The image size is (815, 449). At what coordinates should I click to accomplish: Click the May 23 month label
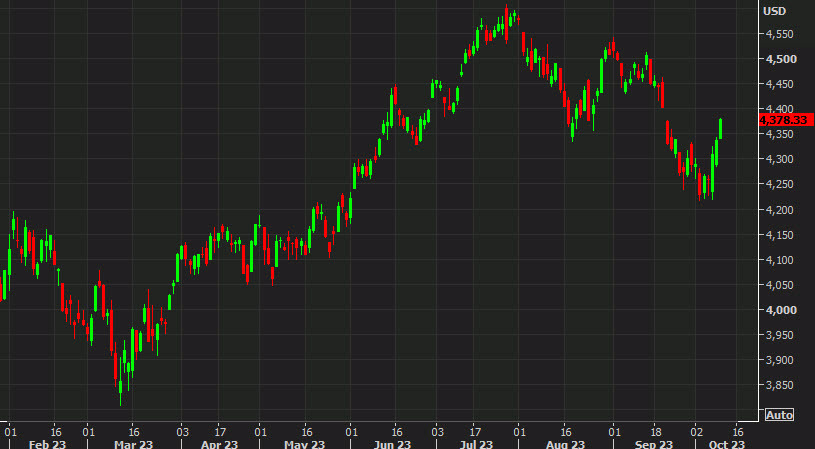click(305, 444)
